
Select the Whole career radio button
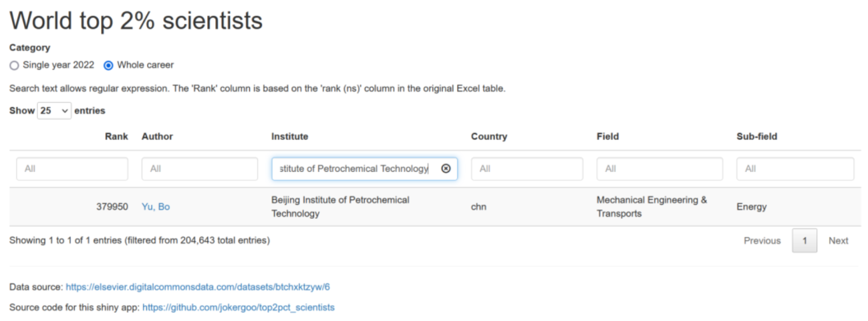pos(109,66)
